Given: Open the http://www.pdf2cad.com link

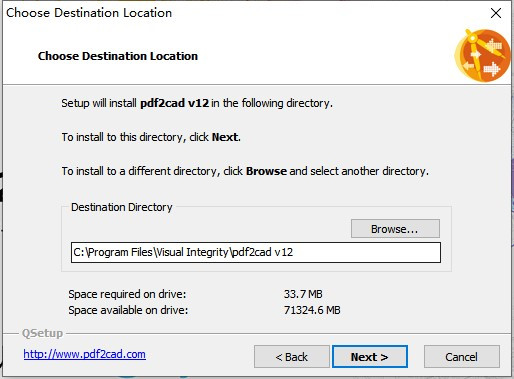Looking at the screenshot, I should 84,354.
